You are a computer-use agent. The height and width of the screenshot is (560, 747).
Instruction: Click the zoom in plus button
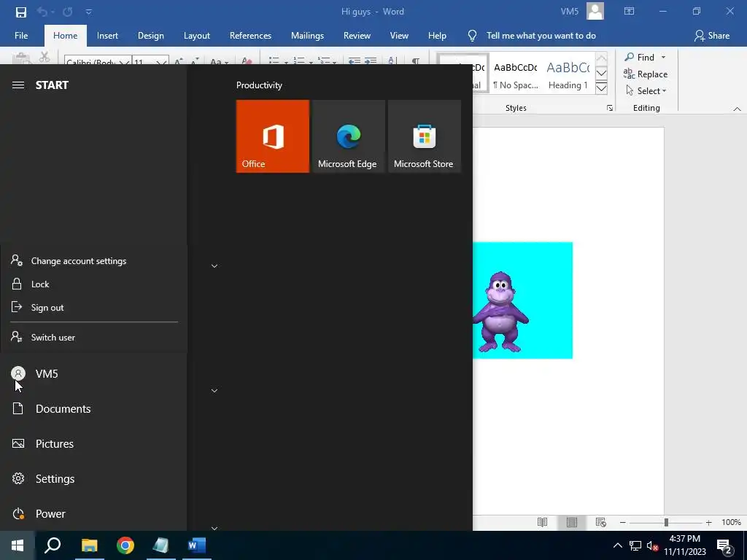[709, 522]
